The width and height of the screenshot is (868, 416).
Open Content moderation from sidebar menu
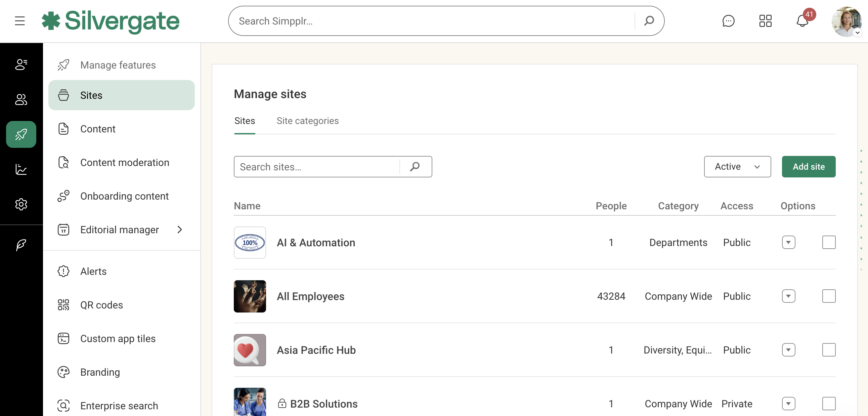click(x=125, y=163)
